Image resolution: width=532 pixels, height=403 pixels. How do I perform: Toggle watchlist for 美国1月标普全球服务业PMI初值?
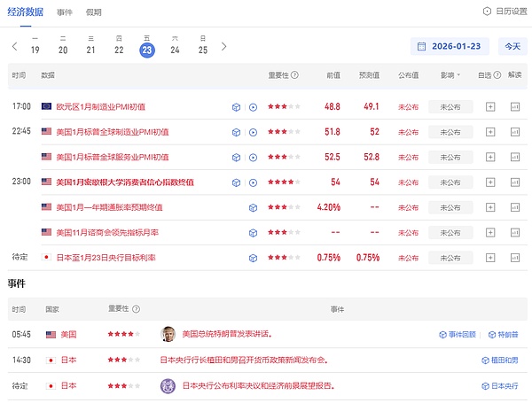tap(490, 157)
